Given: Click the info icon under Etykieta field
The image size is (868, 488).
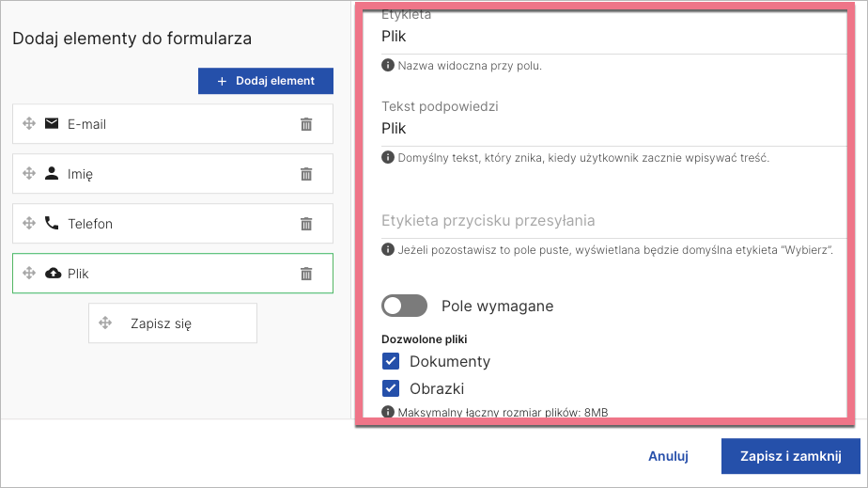Looking at the screenshot, I should [x=387, y=67].
